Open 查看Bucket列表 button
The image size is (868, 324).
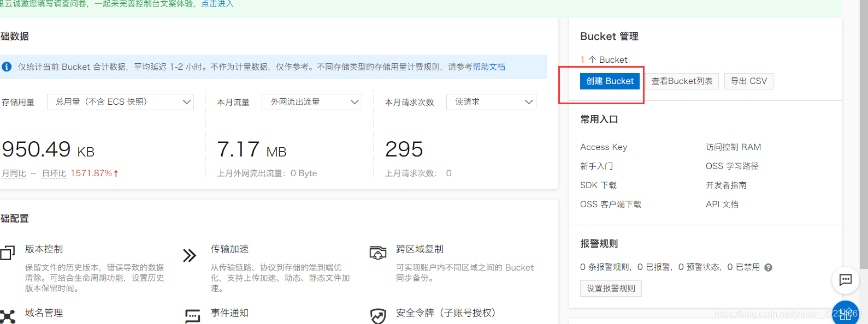tap(682, 81)
